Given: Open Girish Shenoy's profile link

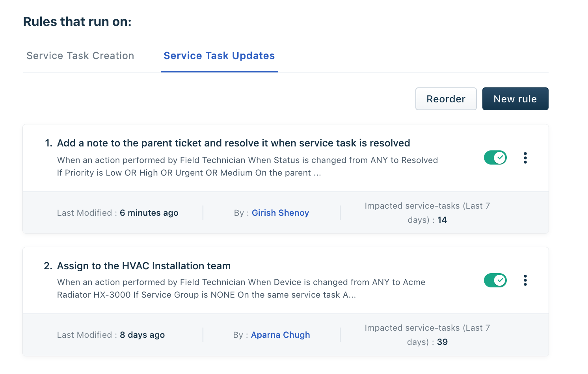Looking at the screenshot, I should 280,213.
